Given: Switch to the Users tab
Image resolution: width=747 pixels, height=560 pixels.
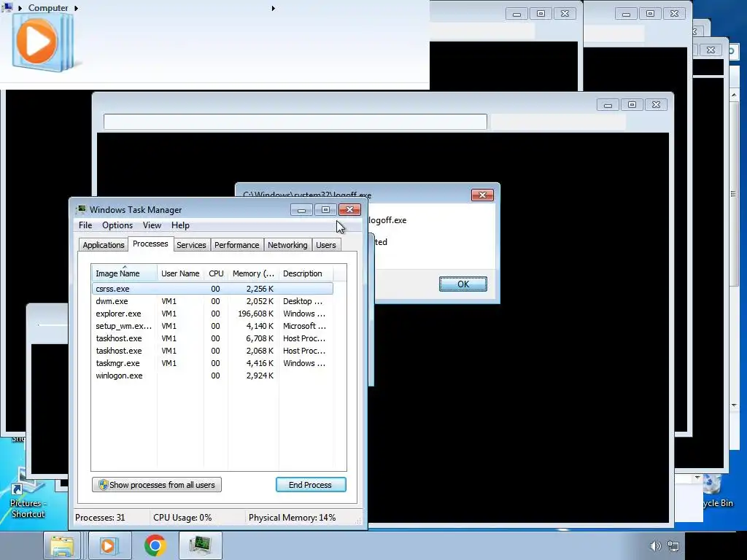Looking at the screenshot, I should (x=326, y=245).
